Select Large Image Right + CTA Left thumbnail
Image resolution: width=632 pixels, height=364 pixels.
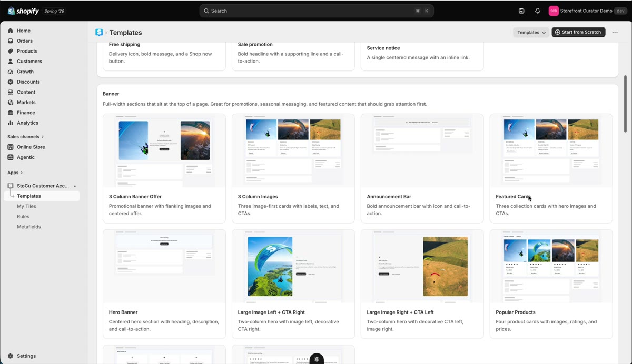pyautogui.click(x=422, y=266)
